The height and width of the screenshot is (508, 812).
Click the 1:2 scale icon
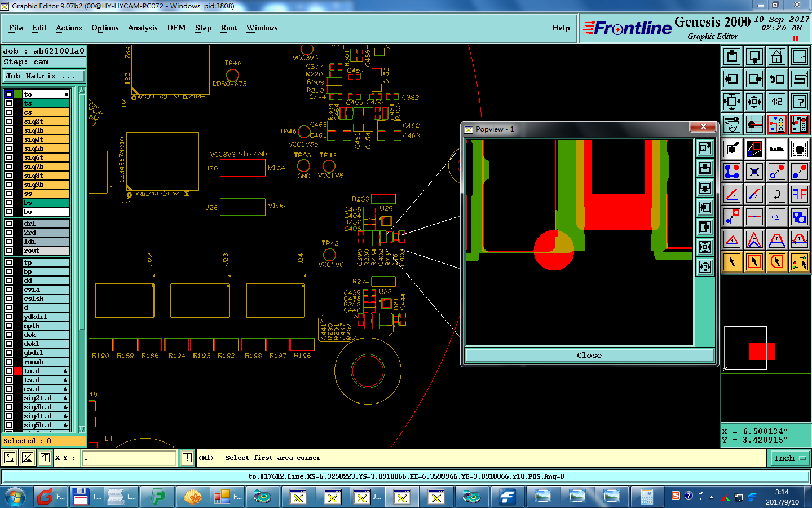coord(777,102)
